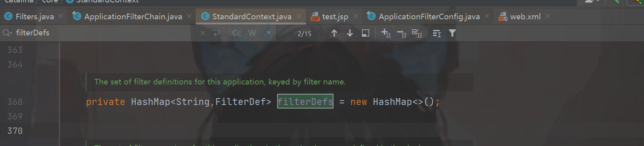Clear the filterDefs search text
The height and width of the screenshot is (146, 644).
[203, 33]
